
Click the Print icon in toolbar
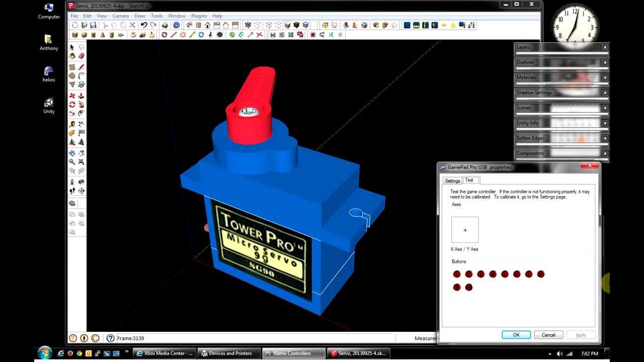pos(165,25)
